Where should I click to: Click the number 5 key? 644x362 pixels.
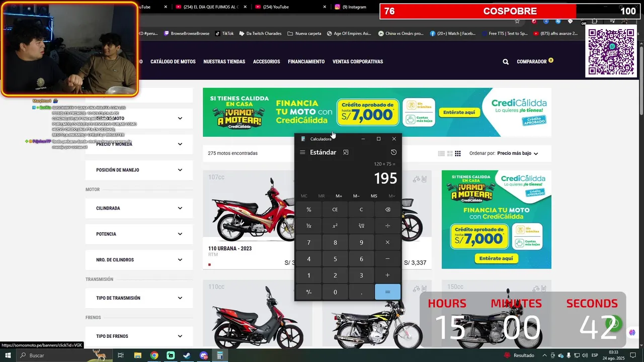(335, 259)
